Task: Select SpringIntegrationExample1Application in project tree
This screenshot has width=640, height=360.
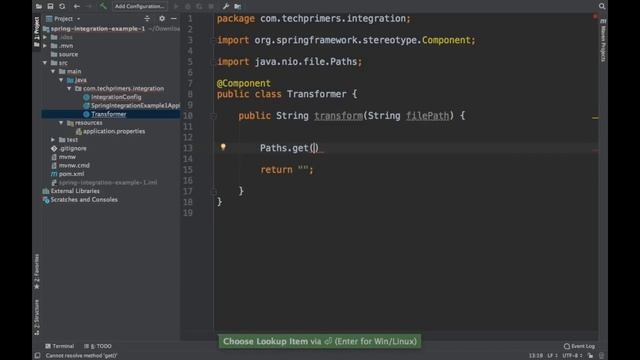Action: pos(136,106)
